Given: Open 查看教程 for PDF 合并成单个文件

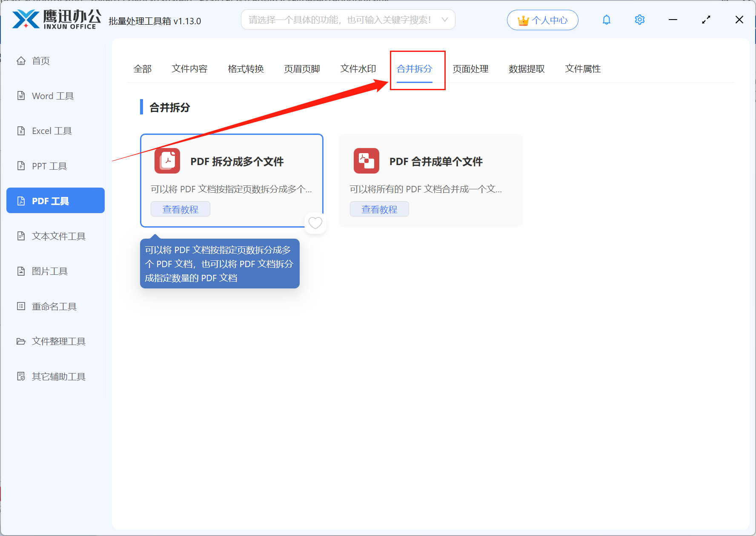Looking at the screenshot, I should (379, 209).
